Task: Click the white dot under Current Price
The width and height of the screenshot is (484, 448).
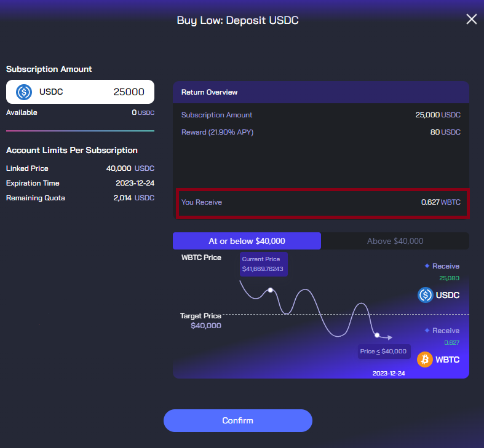Action: coord(270,289)
